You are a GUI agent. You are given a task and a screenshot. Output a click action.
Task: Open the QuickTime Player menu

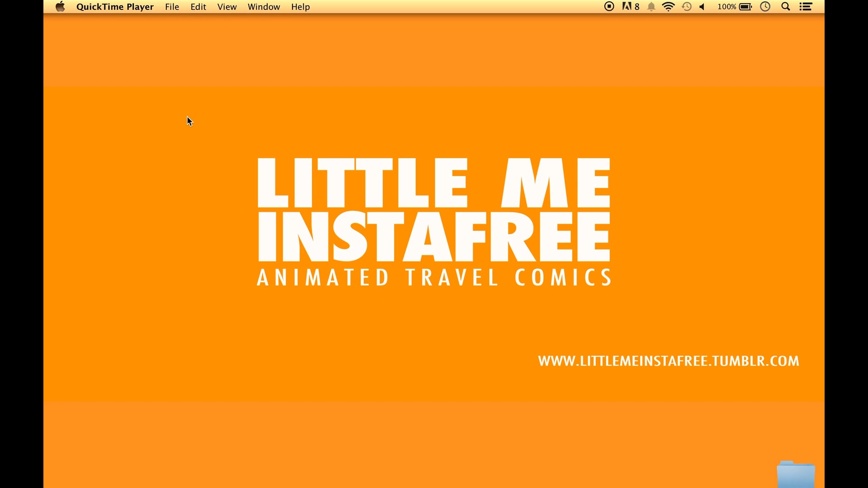[115, 7]
